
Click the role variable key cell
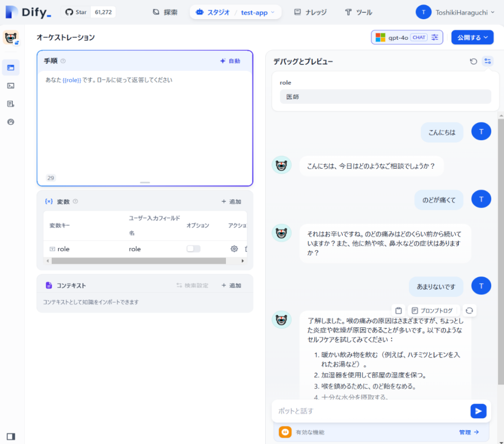point(63,249)
